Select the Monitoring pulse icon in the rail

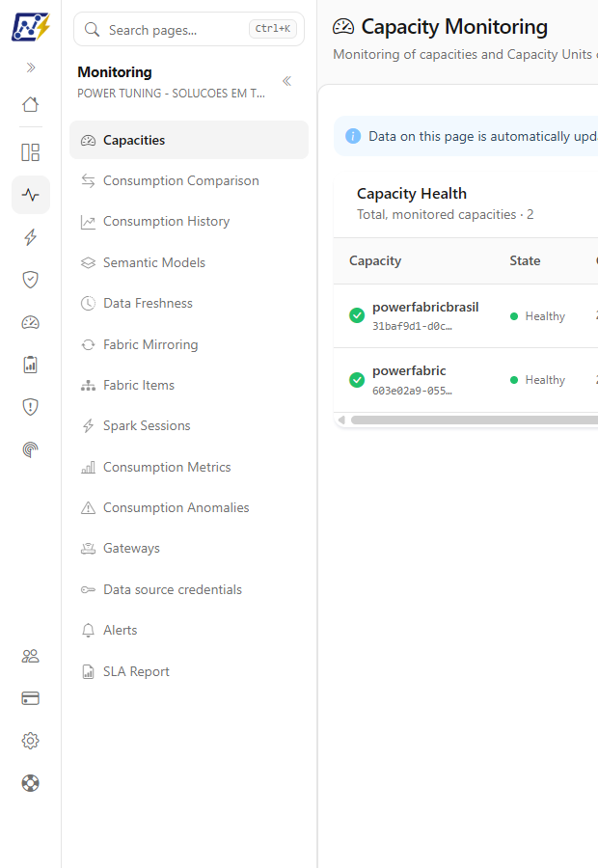click(31, 195)
